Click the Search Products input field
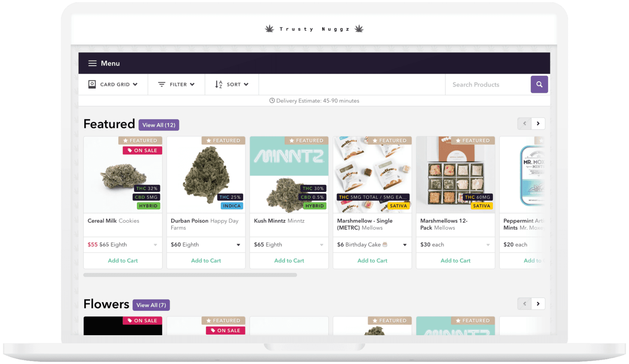The width and height of the screenshot is (629, 364). click(x=487, y=84)
